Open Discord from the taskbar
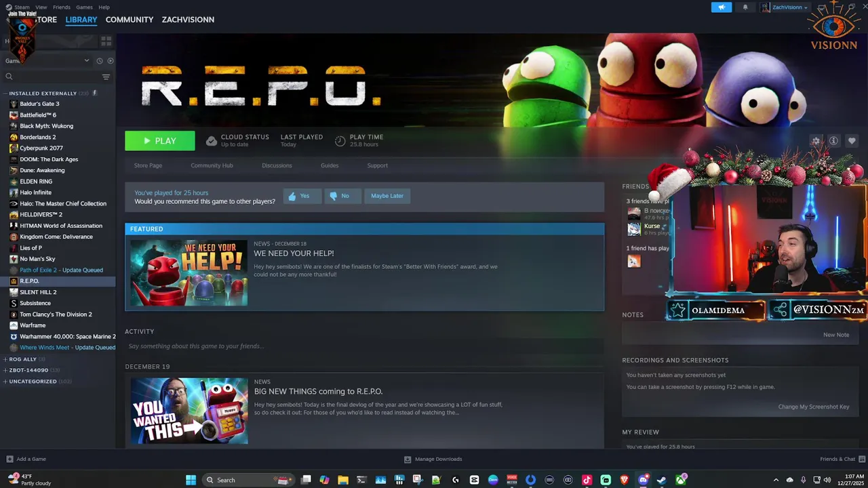The width and height of the screenshot is (868, 488). [x=643, y=480]
